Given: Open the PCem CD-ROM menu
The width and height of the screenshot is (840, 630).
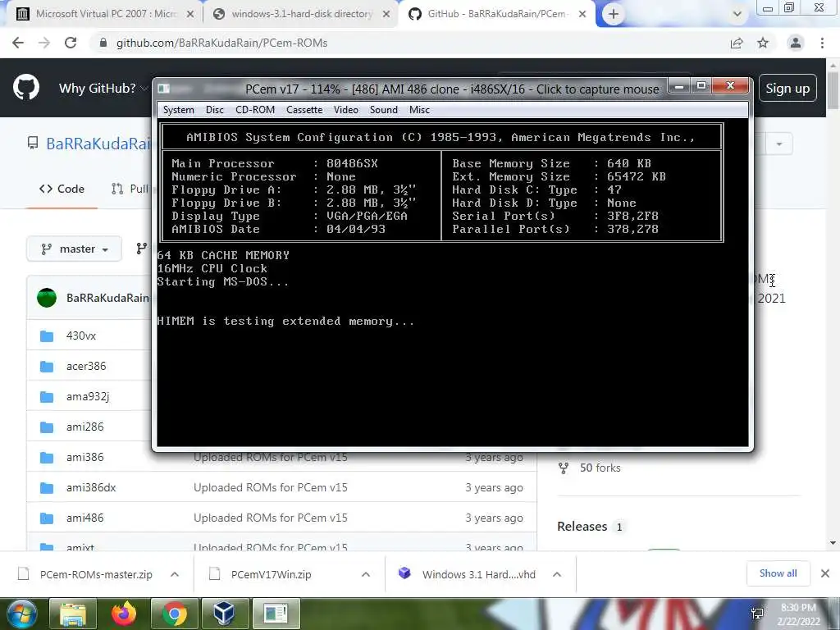Looking at the screenshot, I should (255, 110).
